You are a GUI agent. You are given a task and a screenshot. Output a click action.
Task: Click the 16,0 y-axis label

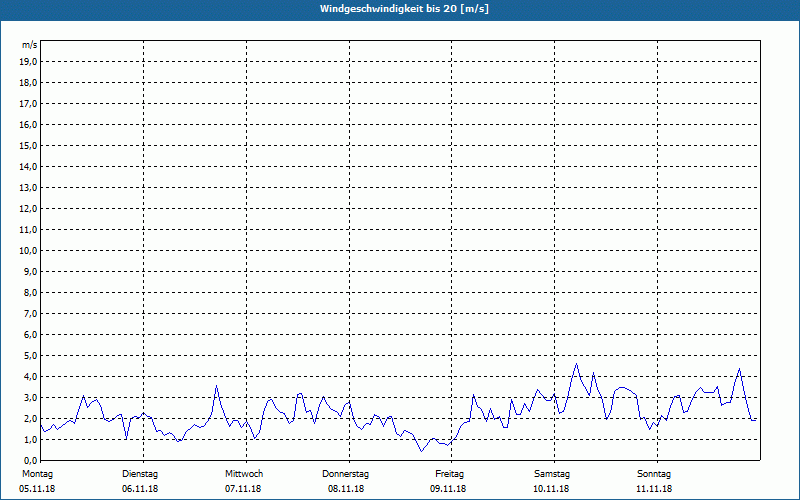click(x=28, y=124)
